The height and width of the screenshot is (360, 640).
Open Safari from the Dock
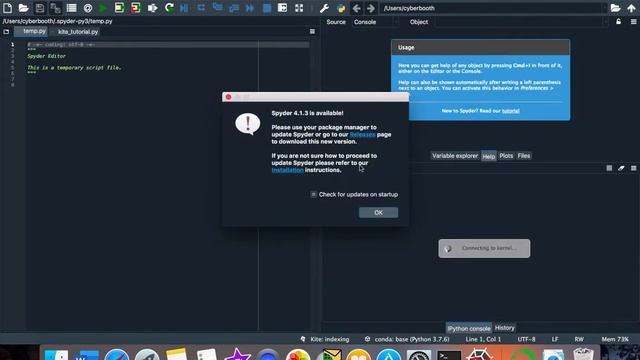[116, 354]
